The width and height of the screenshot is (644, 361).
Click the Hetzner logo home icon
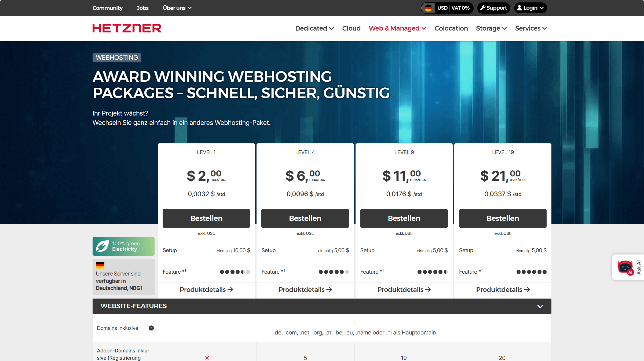click(x=127, y=28)
